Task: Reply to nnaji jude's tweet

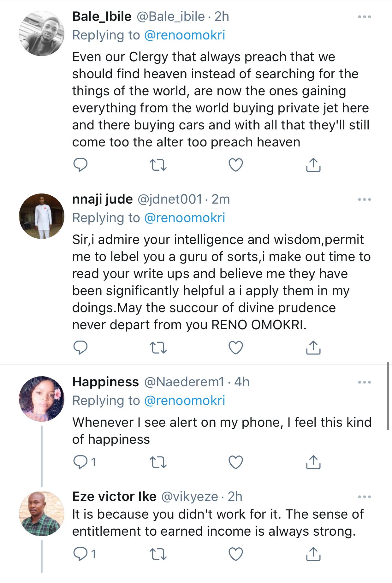Action: [80, 348]
